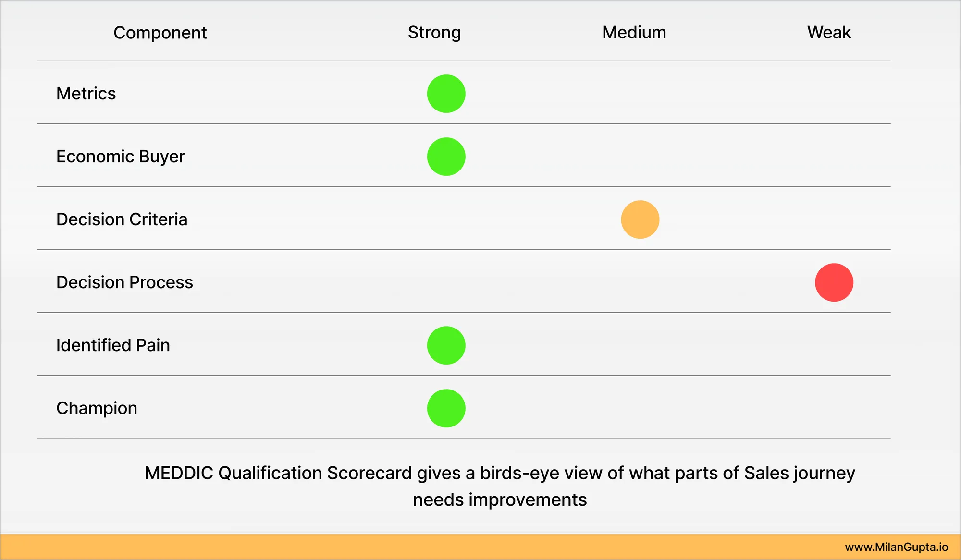The width and height of the screenshot is (961, 560).
Task: Click the green dot in Champion row
Action: click(x=446, y=408)
